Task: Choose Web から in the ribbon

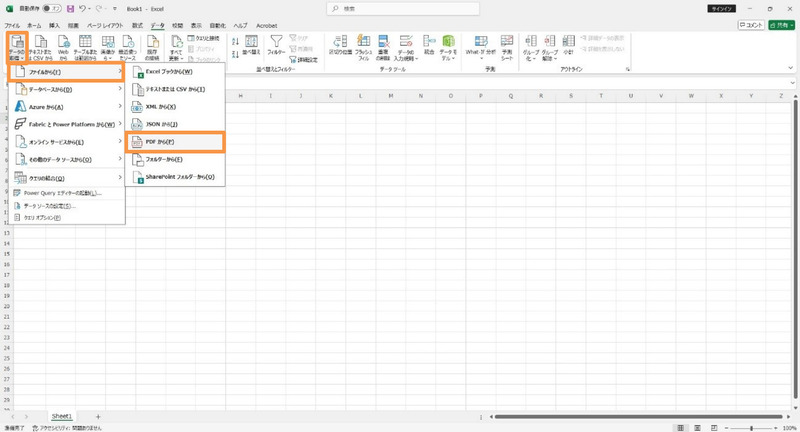Action: point(63,48)
